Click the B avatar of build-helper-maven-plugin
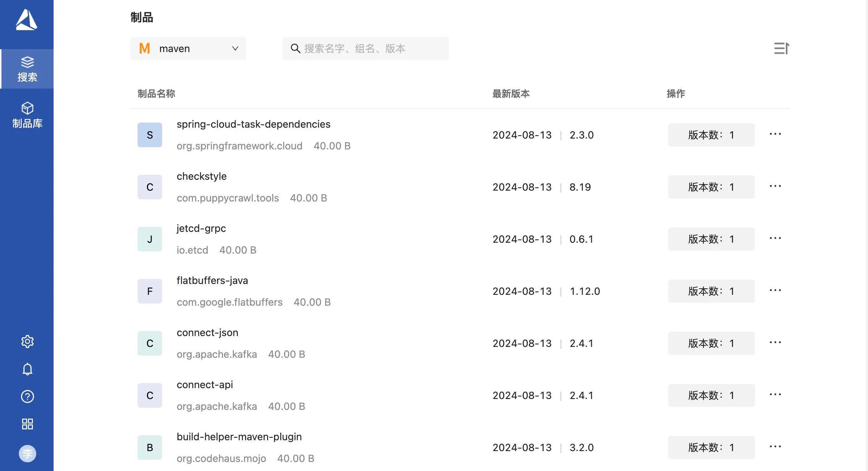 tap(150, 447)
